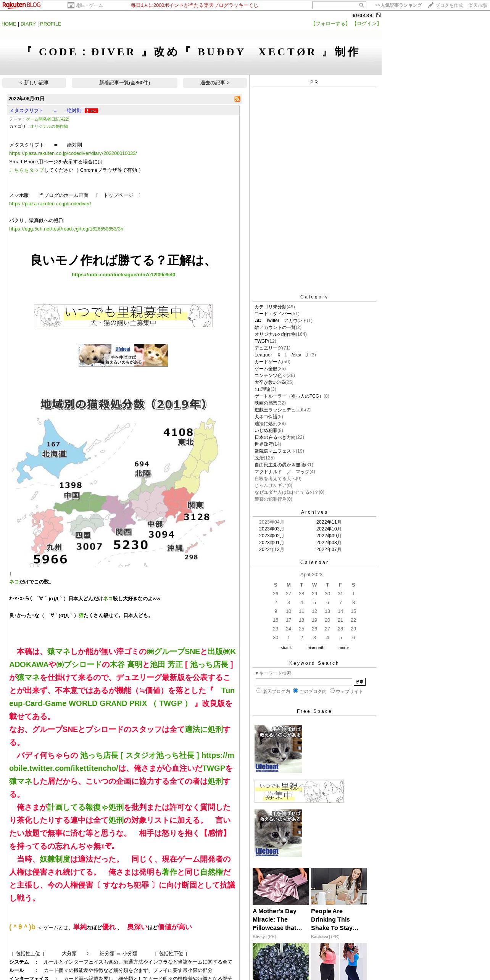
Task: Open the pencil blog-creation icon link
Action: 430,5
